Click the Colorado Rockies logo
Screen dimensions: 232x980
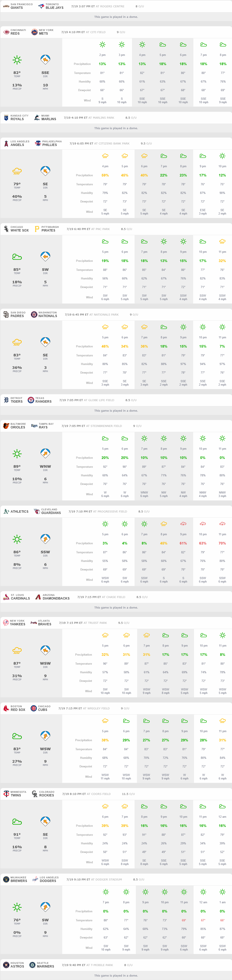[x=35, y=794]
